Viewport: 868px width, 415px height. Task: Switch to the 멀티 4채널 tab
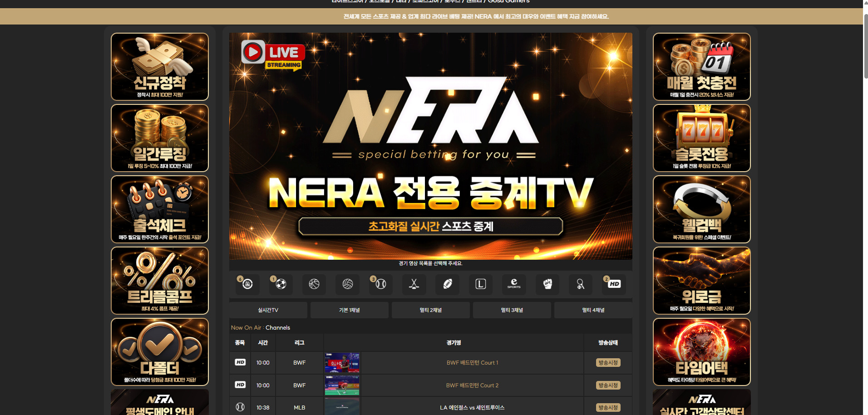(593, 310)
